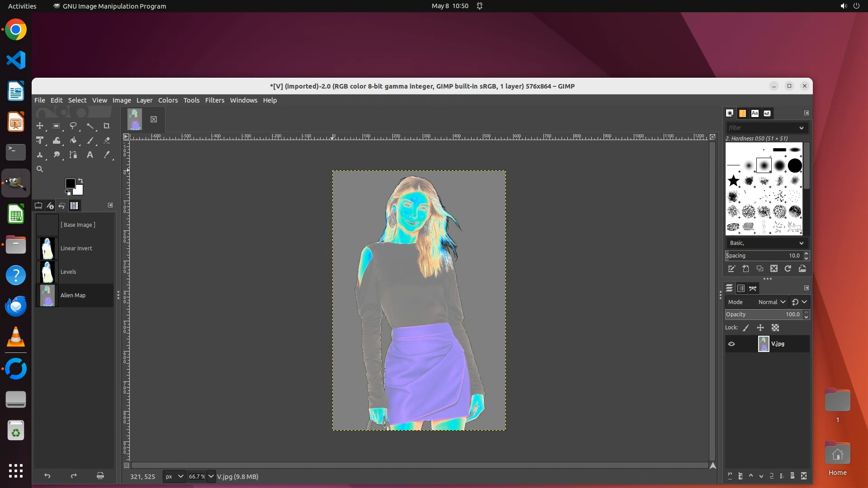This screenshot has height=488, width=868.
Task: Refresh brushes with the reload icon
Action: click(x=788, y=269)
